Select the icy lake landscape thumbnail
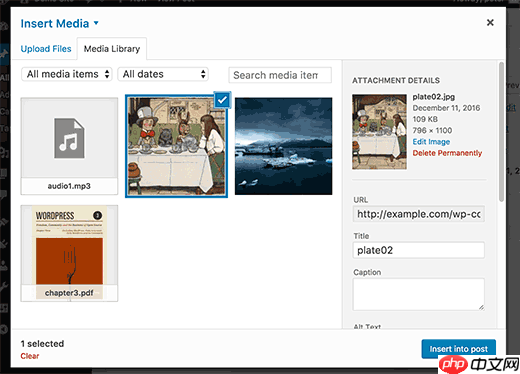 click(x=284, y=146)
